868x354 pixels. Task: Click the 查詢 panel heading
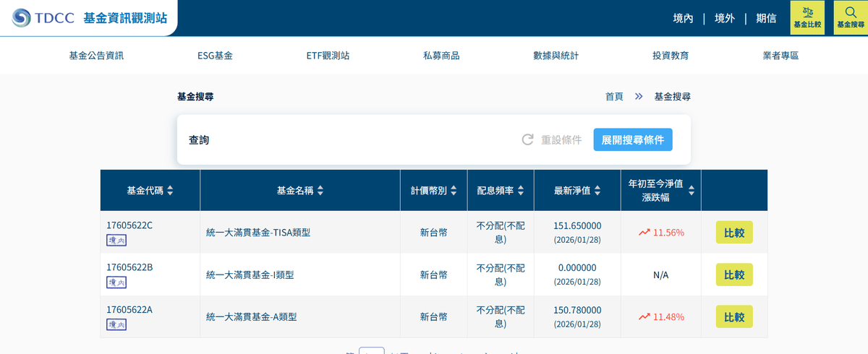coord(199,139)
